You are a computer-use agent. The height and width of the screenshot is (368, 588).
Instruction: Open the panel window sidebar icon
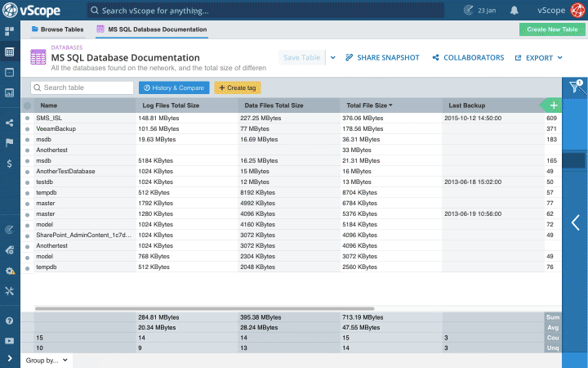[x=9, y=73]
